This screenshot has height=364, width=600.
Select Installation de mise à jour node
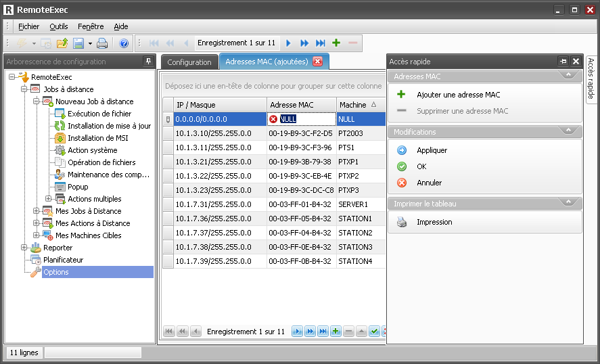(x=109, y=126)
